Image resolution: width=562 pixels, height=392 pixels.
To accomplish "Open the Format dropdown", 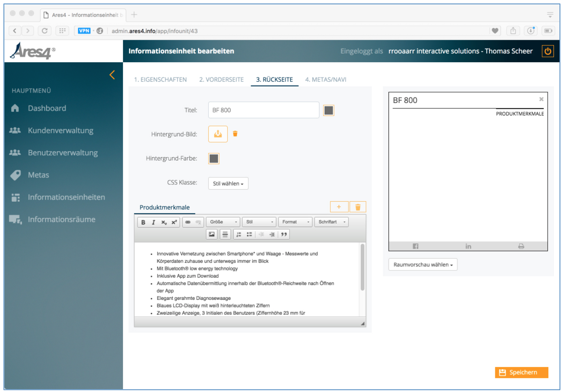I will 296,222.
